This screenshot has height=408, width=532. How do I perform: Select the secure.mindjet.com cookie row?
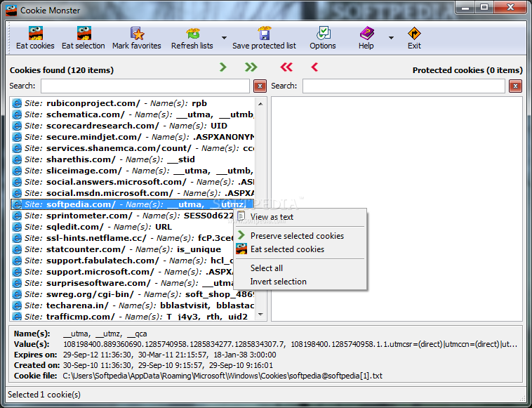point(133,137)
